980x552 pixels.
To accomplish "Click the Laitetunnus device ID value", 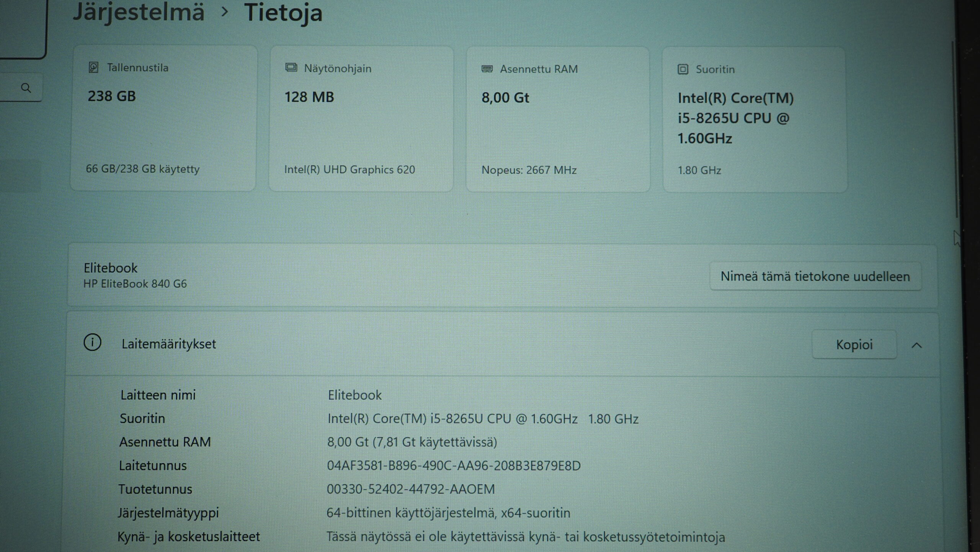I will click(x=454, y=465).
